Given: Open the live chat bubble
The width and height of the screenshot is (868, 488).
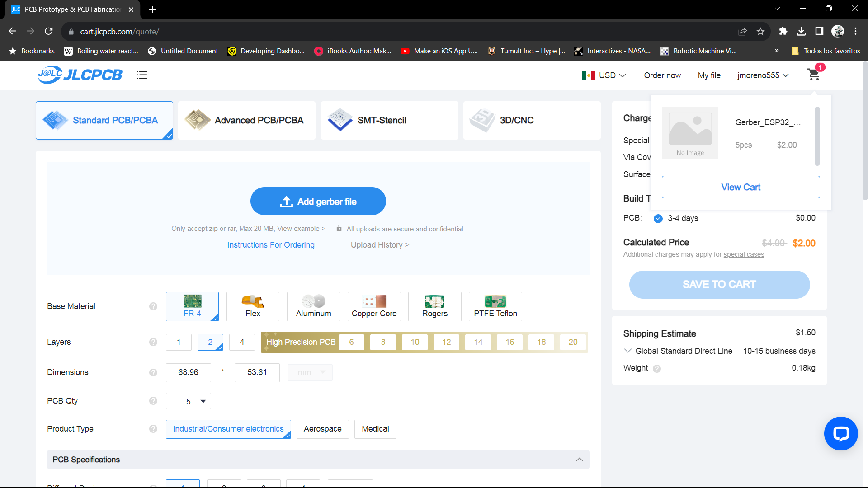Looking at the screenshot, I should 840,434.
